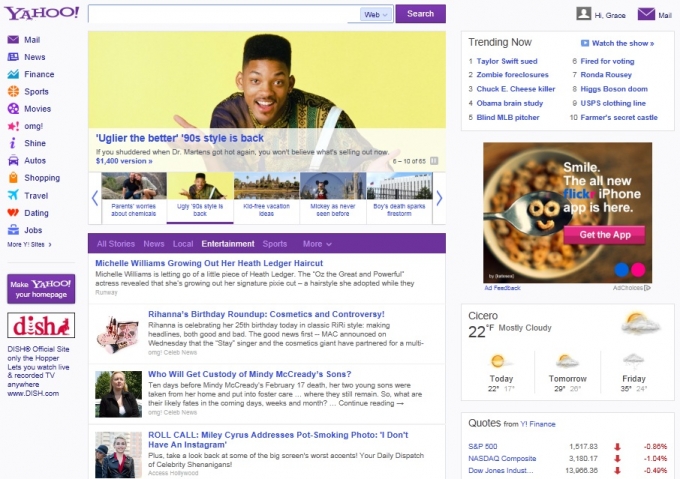This screenshot has width=680, height=479.
Task: Switch to the News stories tab
Action: 154,244
